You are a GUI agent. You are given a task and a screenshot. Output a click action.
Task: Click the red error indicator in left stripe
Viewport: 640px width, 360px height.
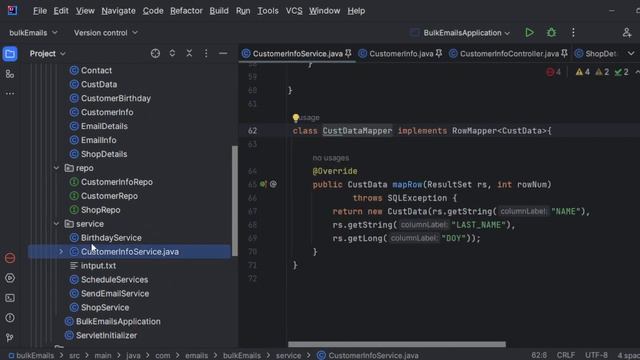[10, 258]
